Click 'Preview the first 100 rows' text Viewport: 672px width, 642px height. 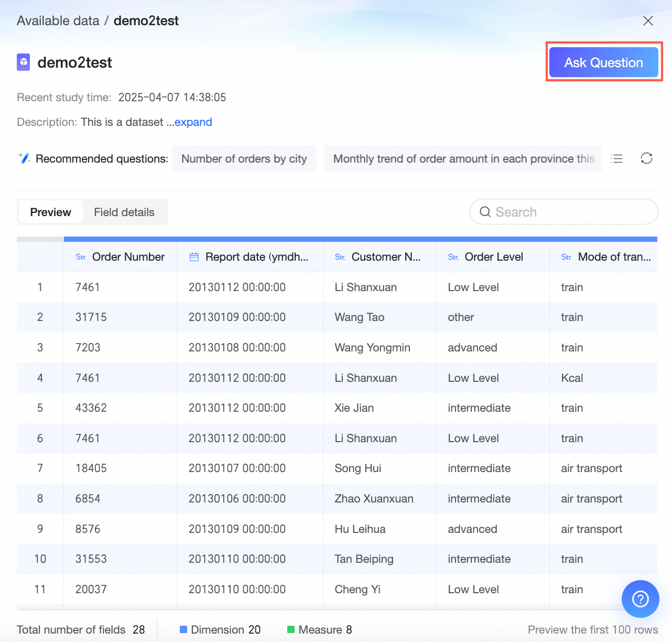click(593, 629)
